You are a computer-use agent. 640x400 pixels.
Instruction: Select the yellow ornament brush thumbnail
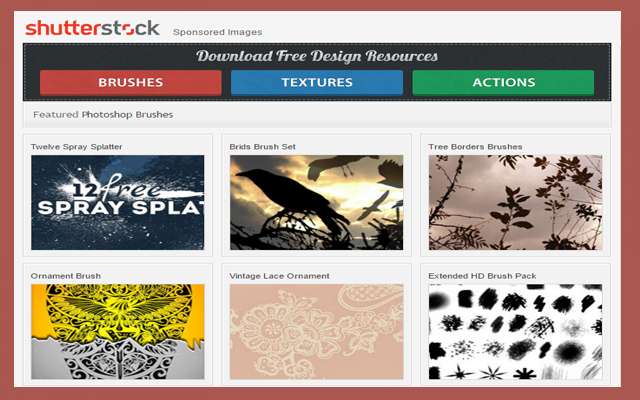(118, 332)
